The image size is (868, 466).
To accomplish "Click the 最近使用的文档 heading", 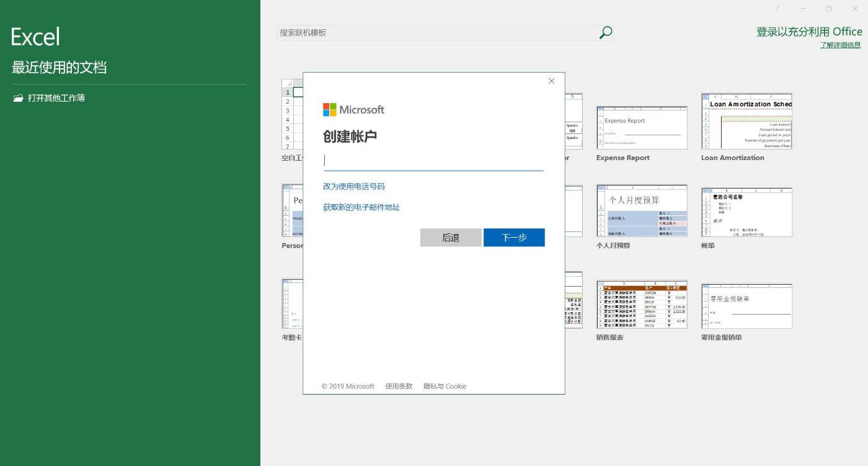I will [x=60, y=67].
